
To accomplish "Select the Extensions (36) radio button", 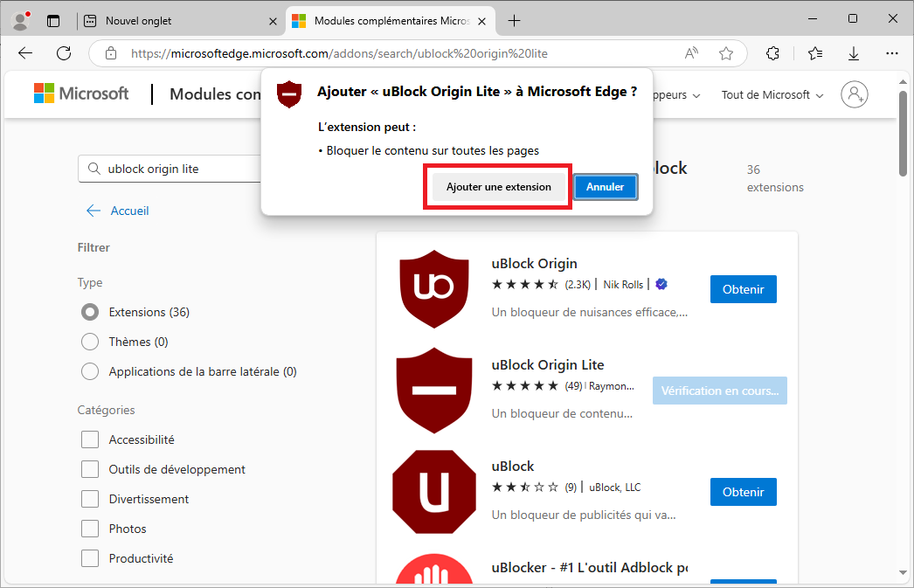I will [x=89, y=312].
